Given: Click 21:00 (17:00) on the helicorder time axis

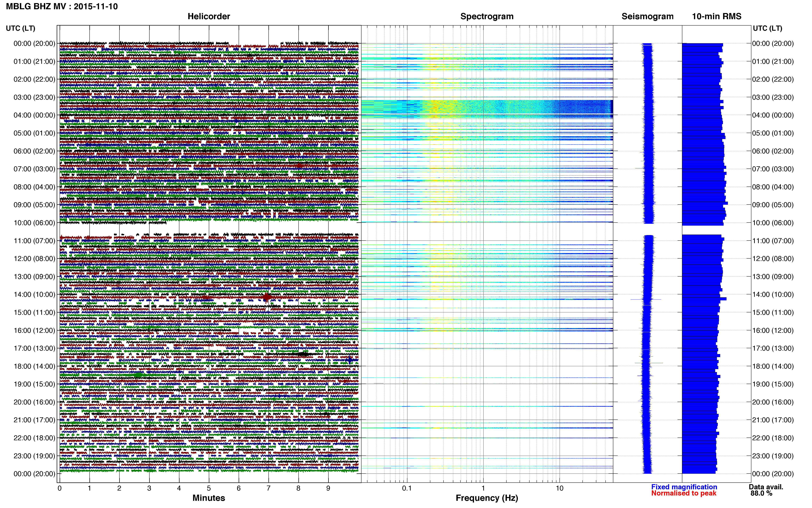Looking at the screenshot, I should [34, 420].
